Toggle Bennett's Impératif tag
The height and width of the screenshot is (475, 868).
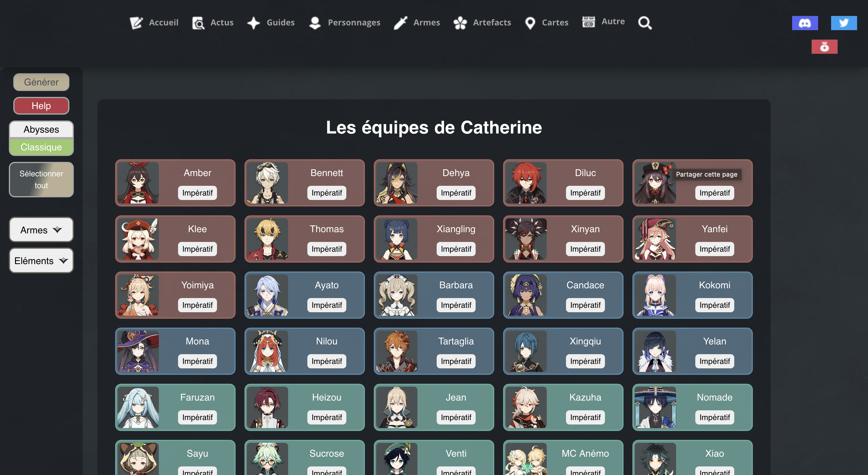pyautogui.click(x=327, y=193)
